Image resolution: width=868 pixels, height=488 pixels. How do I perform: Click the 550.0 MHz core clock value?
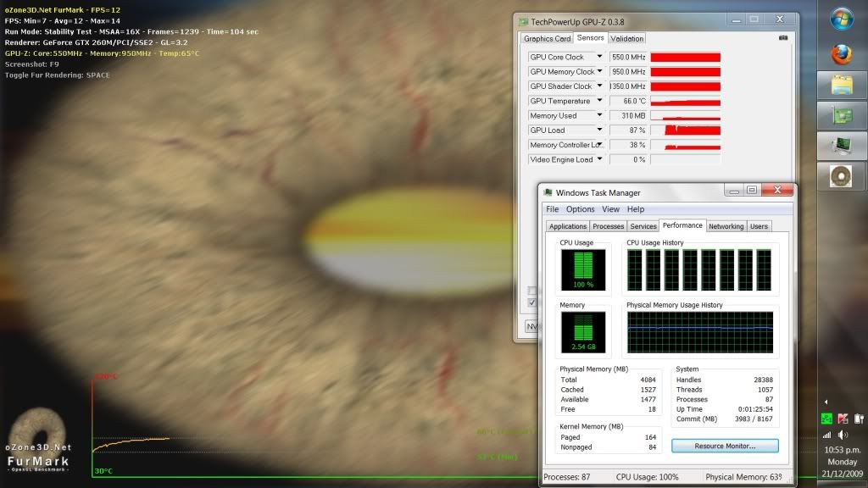click(x=629, y=57)
